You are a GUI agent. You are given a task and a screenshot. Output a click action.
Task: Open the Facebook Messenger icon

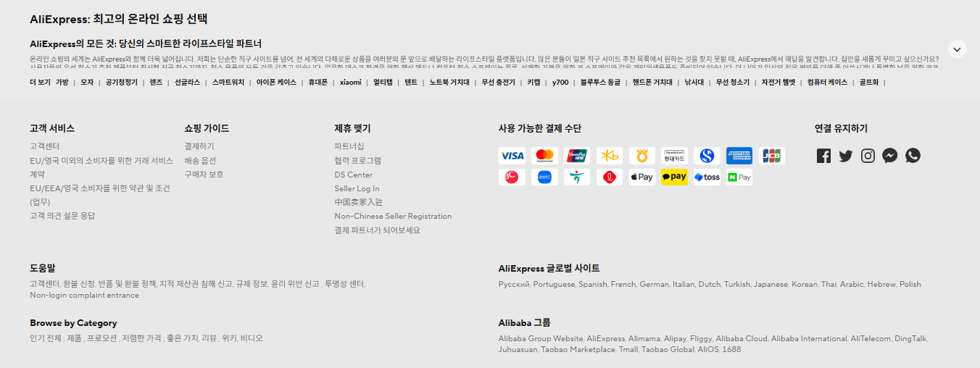(x=890, y=156)
